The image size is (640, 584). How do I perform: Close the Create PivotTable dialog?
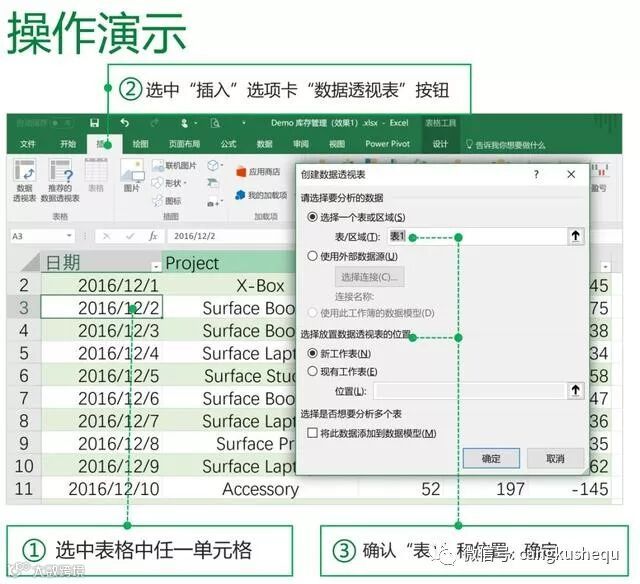571,175
